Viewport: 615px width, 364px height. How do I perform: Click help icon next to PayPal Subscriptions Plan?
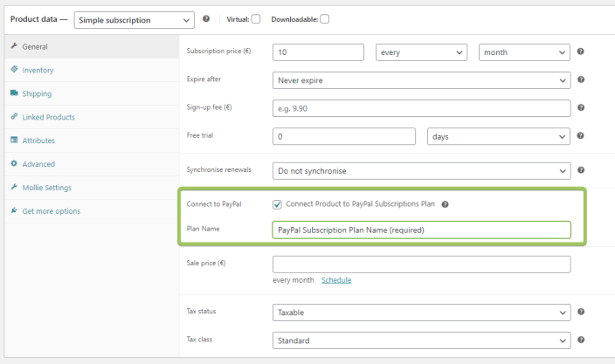(x=445, y=205)
